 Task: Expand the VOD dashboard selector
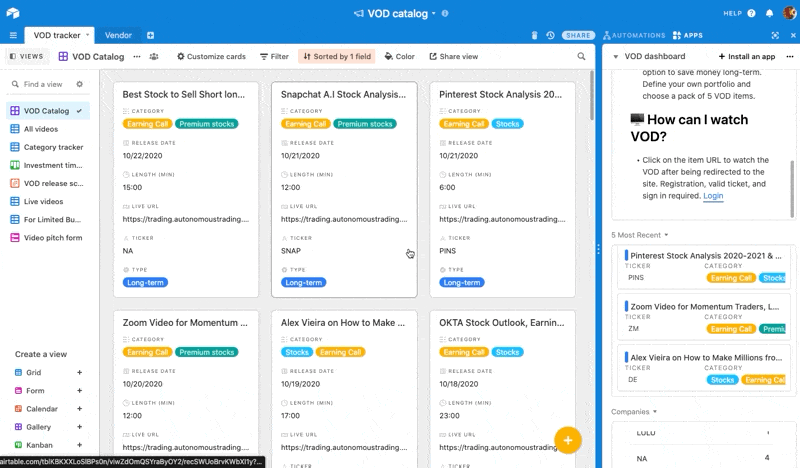(x=616, y=57)
